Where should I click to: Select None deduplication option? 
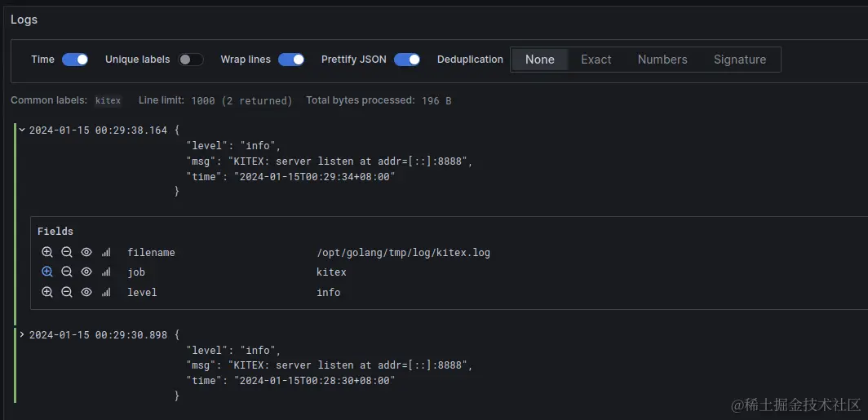click(x=540, y=60)
